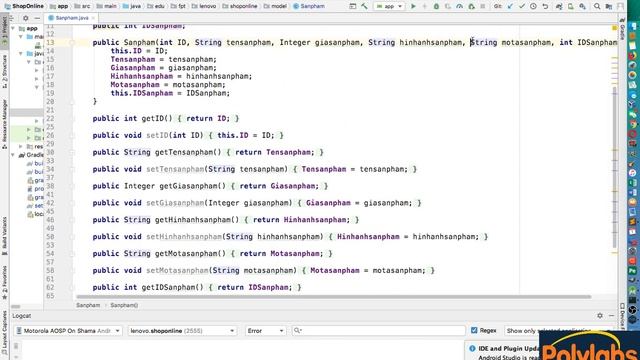The width and height of the screenshot is (640, 360).
Task: Revert changes with the undo arrow icon
Action: click(545, 6)
